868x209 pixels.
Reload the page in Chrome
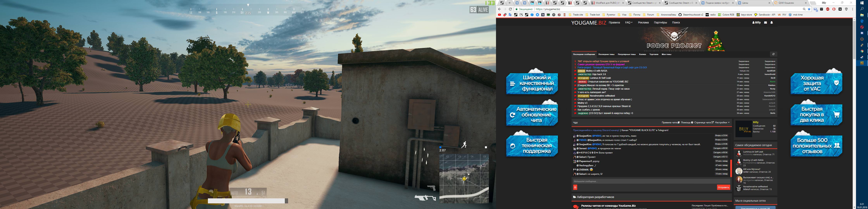[510, 9]
